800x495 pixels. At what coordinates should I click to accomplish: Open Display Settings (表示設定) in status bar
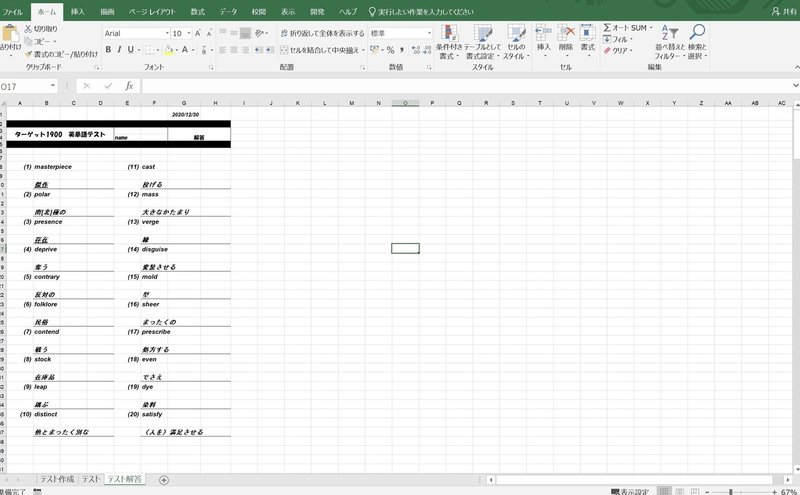coord(630,492)
